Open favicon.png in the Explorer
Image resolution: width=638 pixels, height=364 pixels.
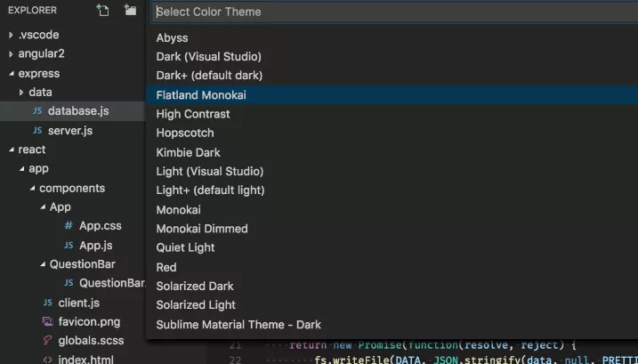(x=89, y=321)
